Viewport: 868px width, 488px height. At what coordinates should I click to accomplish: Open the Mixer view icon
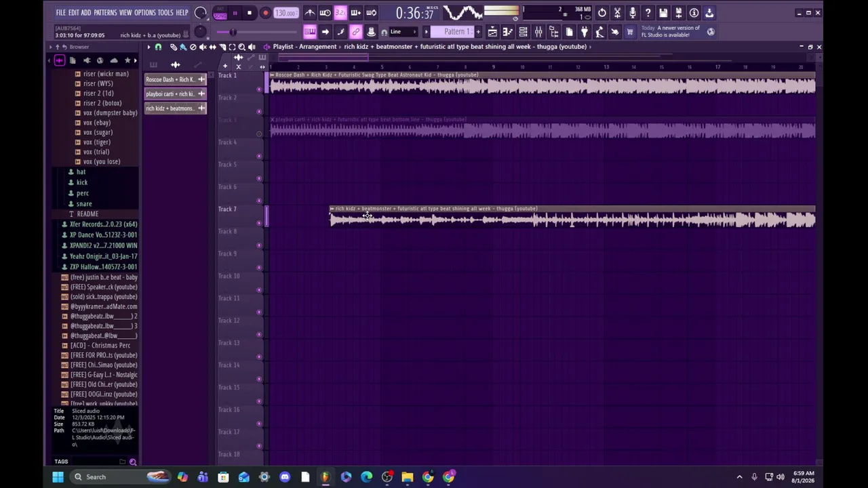[x=538, y=32]
